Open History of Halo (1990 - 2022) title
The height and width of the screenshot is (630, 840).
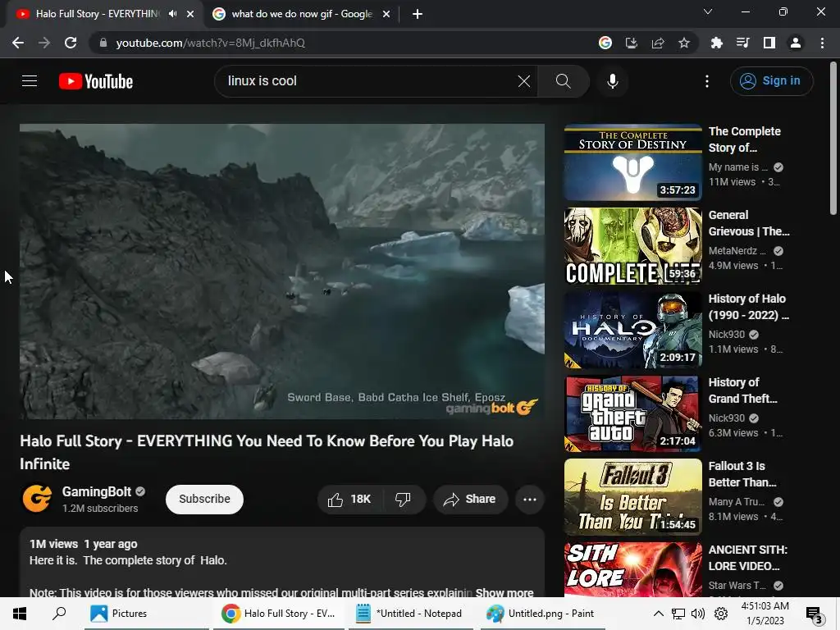pos(748,307)
